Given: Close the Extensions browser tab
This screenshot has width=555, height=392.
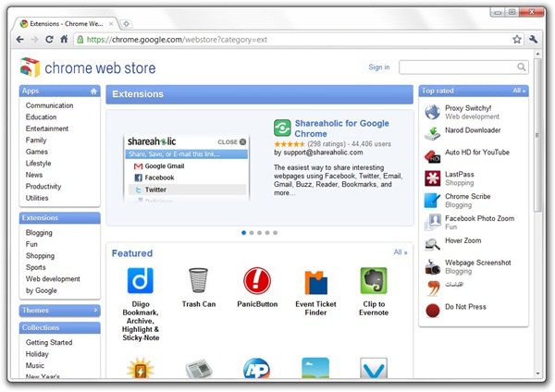Looking at the screenshot, I should tap(111, 24).
